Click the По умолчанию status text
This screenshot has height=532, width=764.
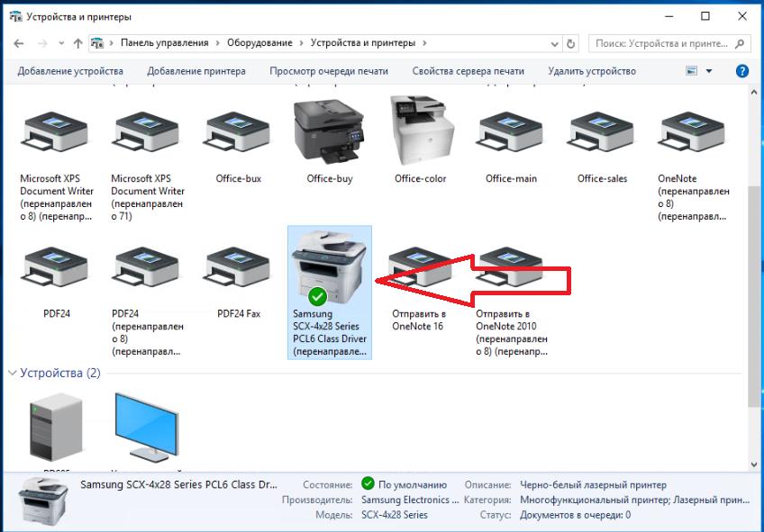(x=413, y=485)
